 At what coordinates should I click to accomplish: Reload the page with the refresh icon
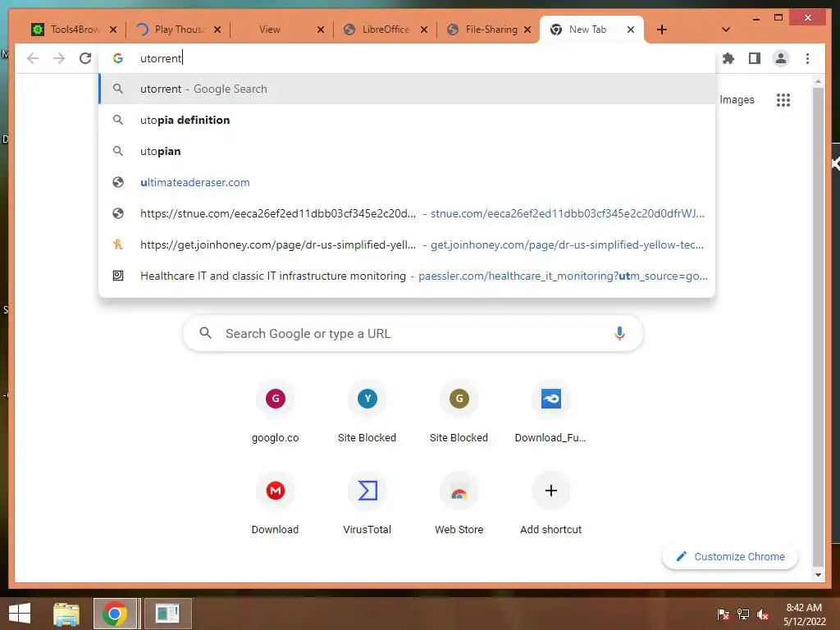[x=85, y=58]
